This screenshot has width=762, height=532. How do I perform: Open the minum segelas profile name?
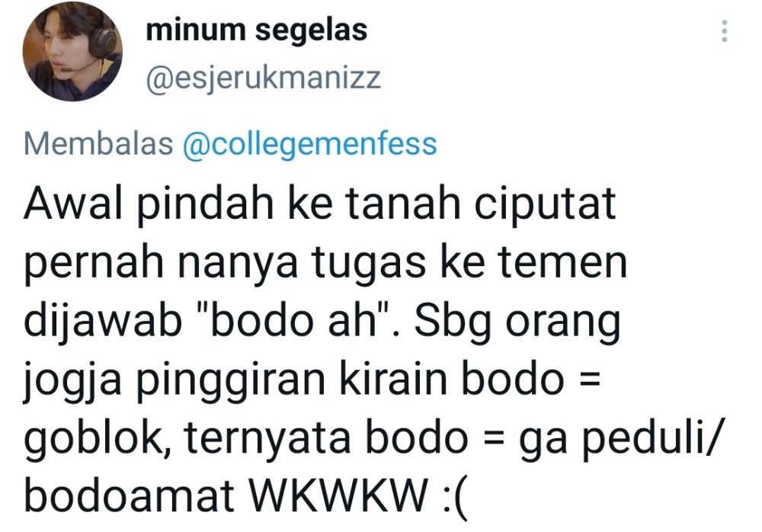[x=256, y=30]
